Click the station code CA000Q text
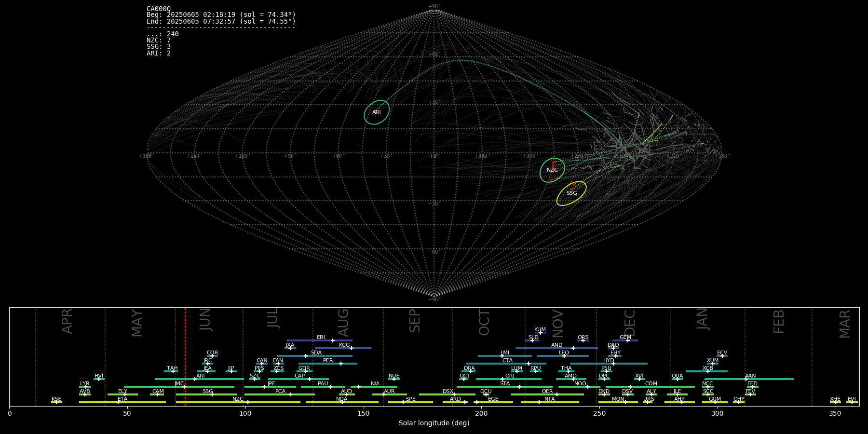 tap(159, 9)
